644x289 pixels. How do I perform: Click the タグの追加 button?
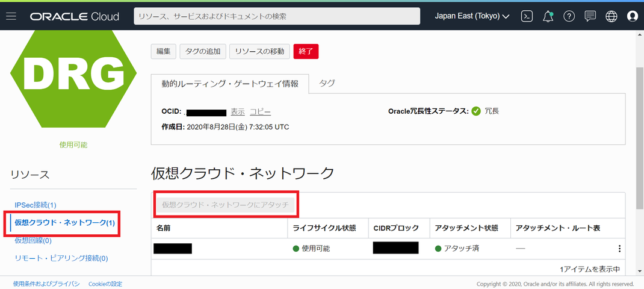click(x=203, y=51)
